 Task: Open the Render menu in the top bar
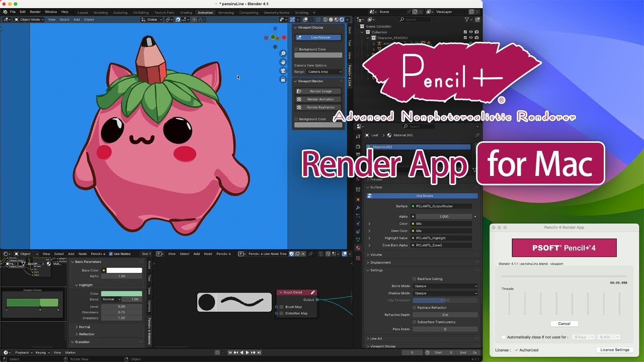click(x=35, y=12)
